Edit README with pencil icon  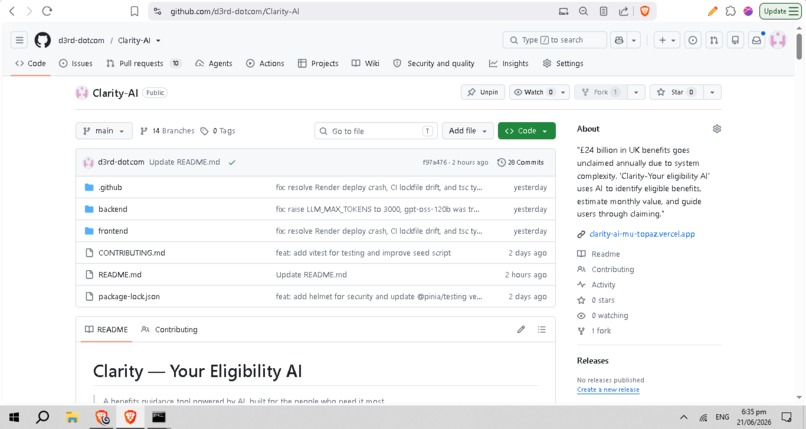click(521, 329)
